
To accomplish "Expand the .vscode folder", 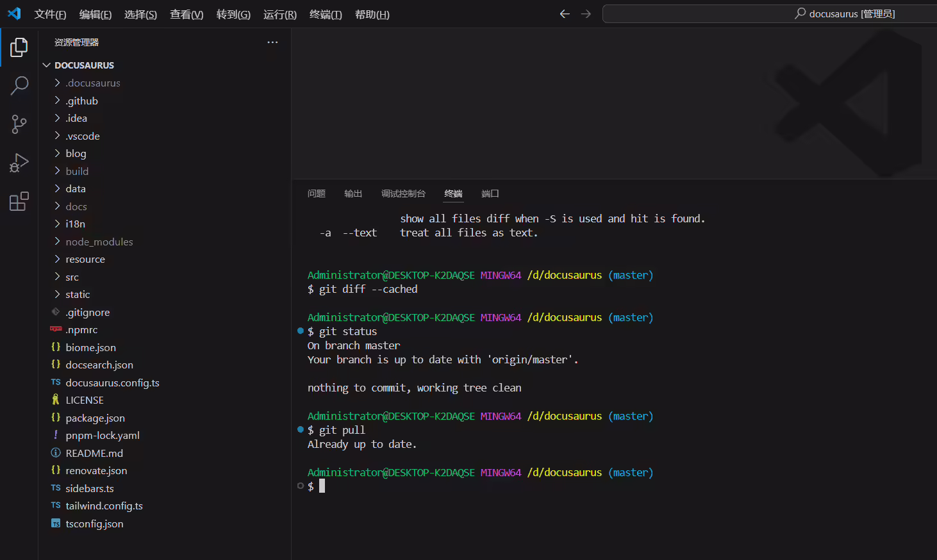I will [57, 136].
